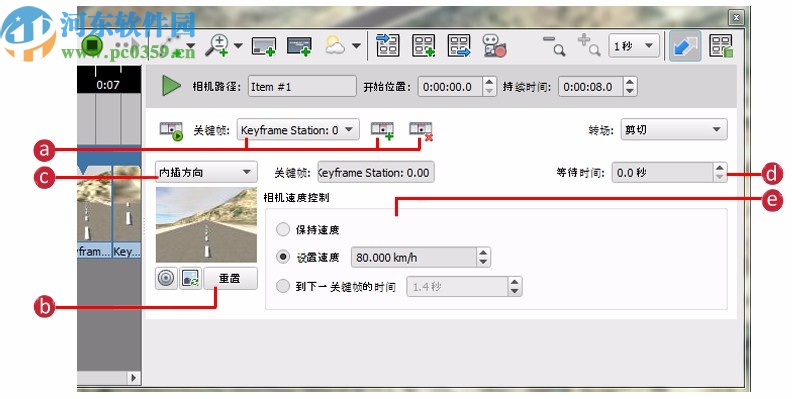Image resolution: width=792 pixels, height=399 pixels.
Task: Click the add dark-screen title icon
Action: 299,46
